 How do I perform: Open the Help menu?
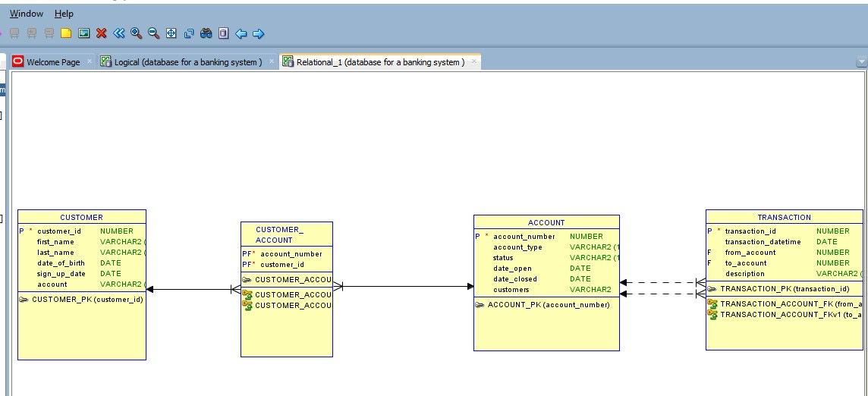pos(64,14)
